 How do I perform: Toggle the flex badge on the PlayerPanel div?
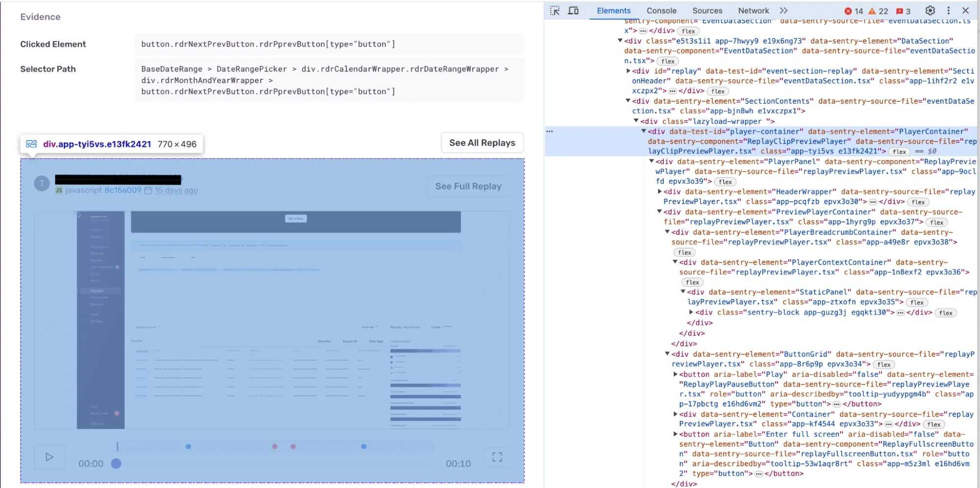(725, 182)
